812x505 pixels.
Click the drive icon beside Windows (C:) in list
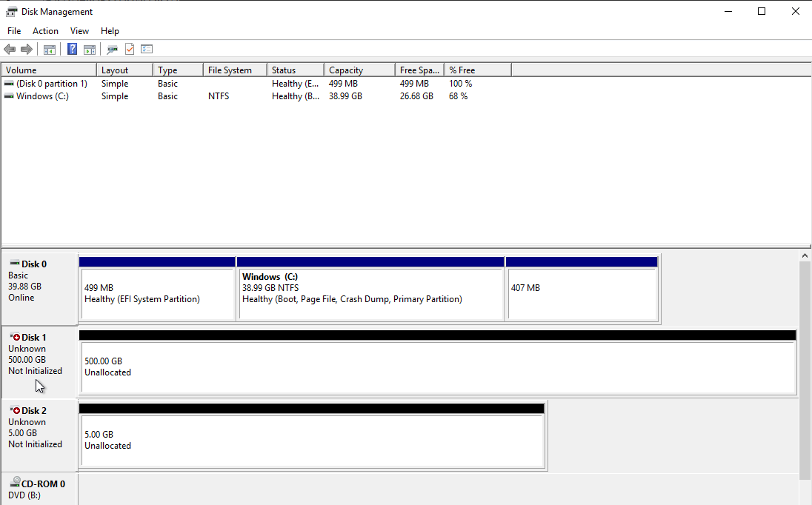[x=9, y=96]
